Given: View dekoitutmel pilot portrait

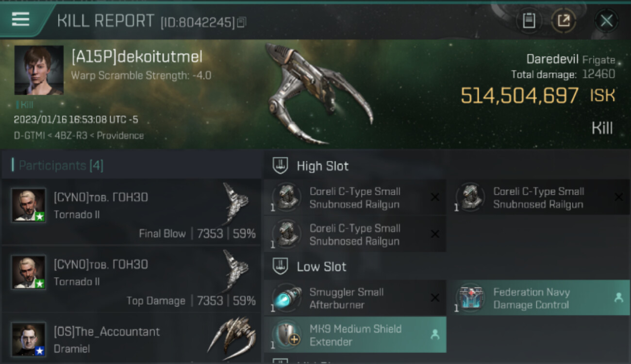Looking at the screenshot, I should [39, 70].
